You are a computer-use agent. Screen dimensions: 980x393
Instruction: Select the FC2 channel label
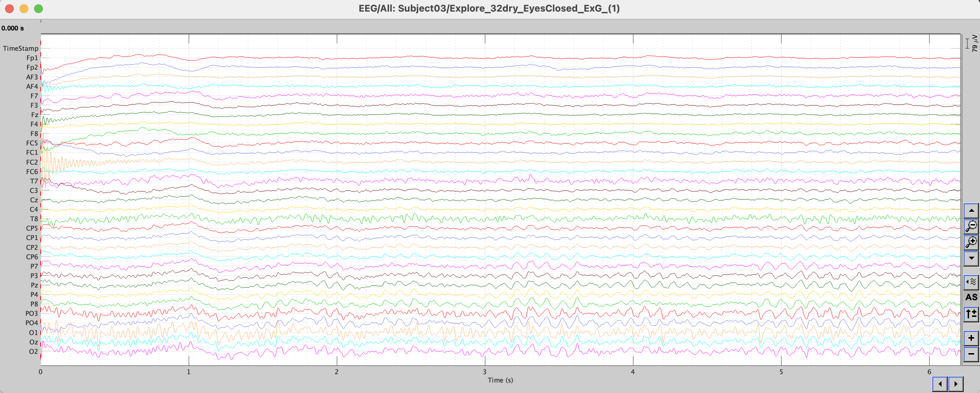click(32, 162)
